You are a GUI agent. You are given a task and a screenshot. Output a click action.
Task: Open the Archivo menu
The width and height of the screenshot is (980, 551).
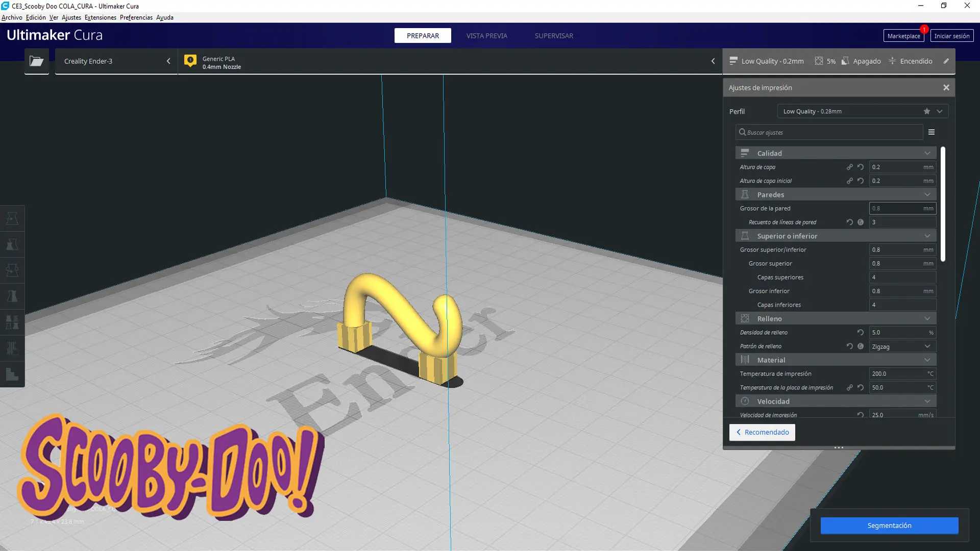pyautogui.click(x=12, y=17)
